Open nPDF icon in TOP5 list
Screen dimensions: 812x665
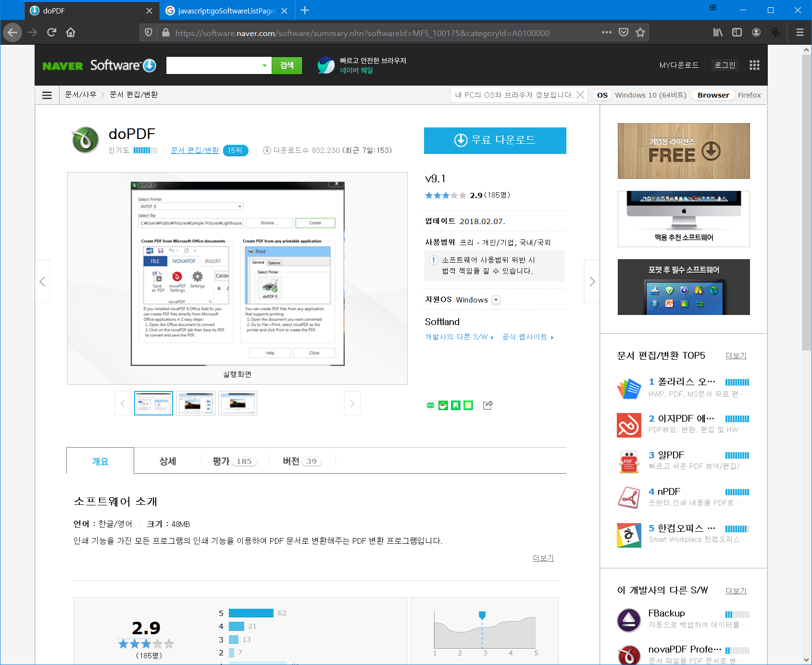629,498
